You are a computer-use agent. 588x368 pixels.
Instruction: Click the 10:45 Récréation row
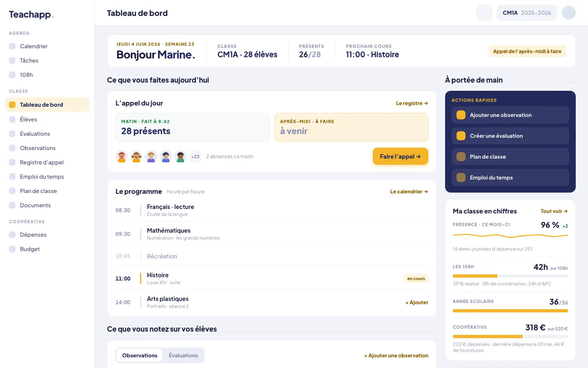[x=272, y=256]
